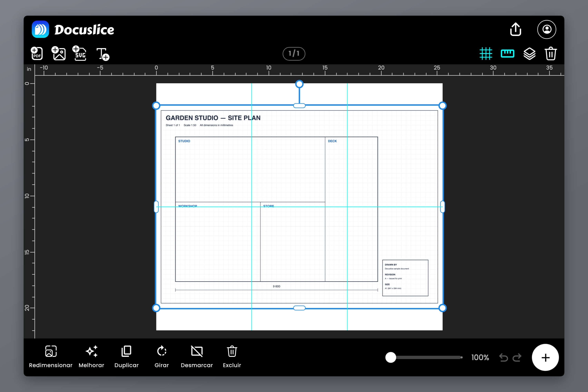588x392 pixels.
Task: Click the WORKSHOP room label
Action: (188, 206)
